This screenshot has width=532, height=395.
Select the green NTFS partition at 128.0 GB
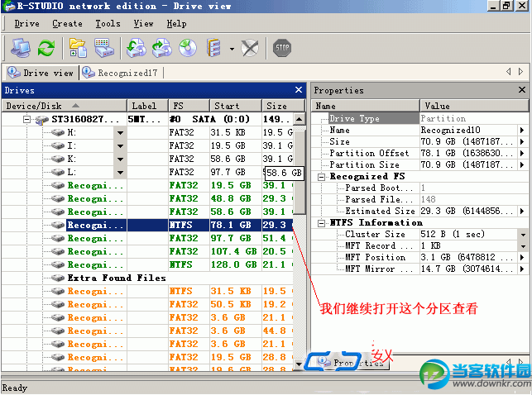pyautogui.click(x=147, y=265)
